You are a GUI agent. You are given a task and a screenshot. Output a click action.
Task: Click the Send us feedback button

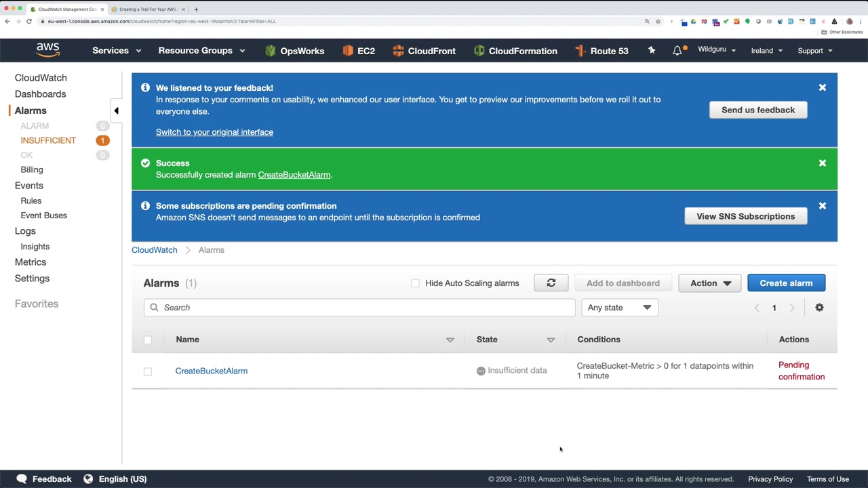758,110
